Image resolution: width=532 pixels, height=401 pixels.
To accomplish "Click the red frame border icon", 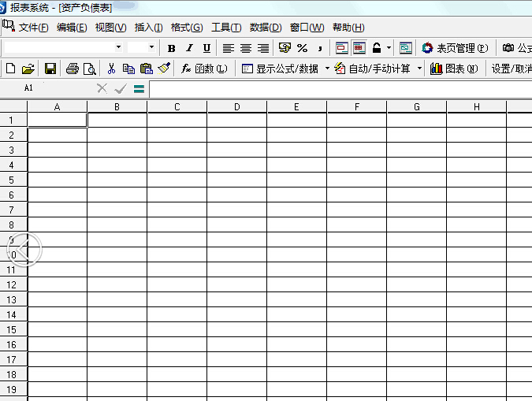I will [341, 48].
